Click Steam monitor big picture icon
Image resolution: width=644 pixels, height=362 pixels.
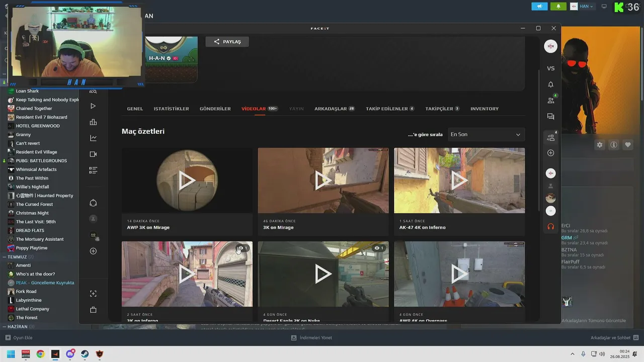click(x=604, y=7)
